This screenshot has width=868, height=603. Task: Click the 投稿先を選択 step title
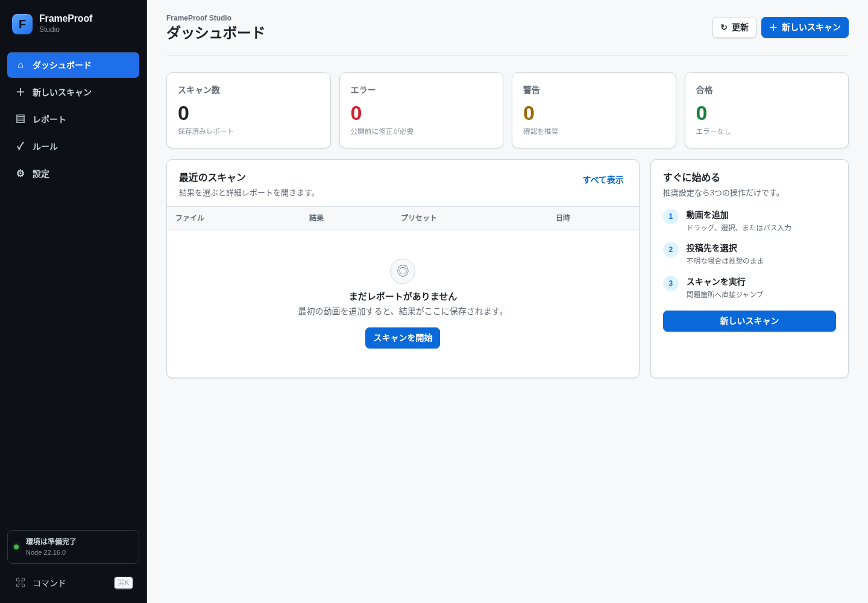tap(712, 248)
